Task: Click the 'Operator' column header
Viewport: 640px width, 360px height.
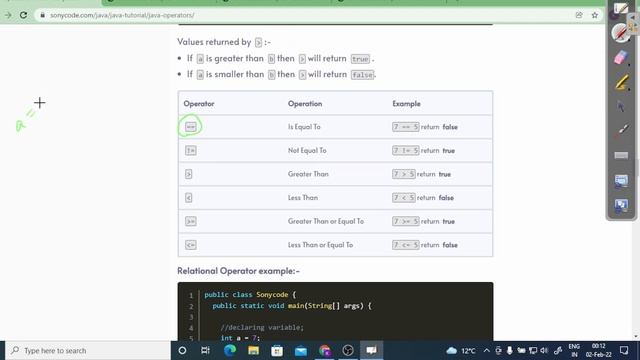Action: coord(199,104)
